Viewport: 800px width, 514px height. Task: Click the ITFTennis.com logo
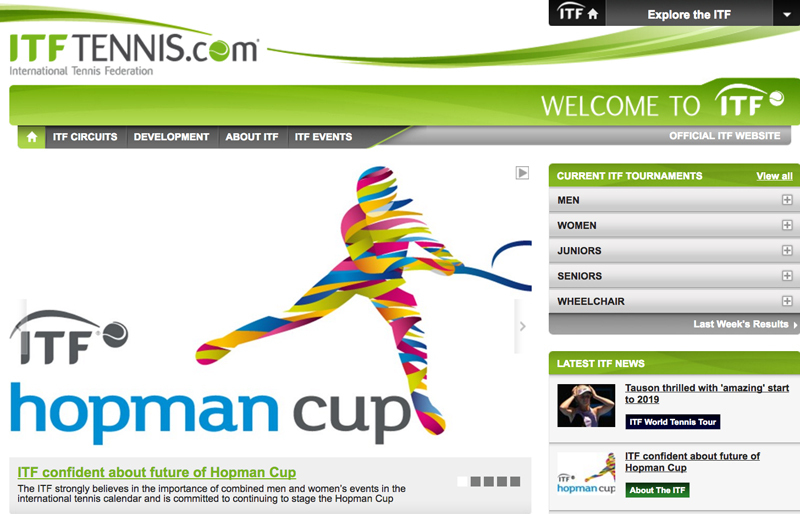point(134,54)
